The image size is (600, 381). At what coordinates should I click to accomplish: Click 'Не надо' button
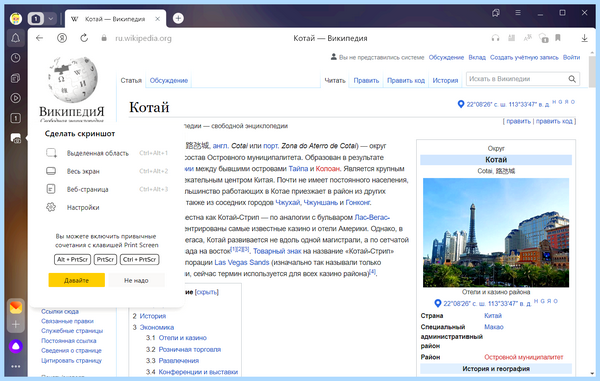(136, 280)
